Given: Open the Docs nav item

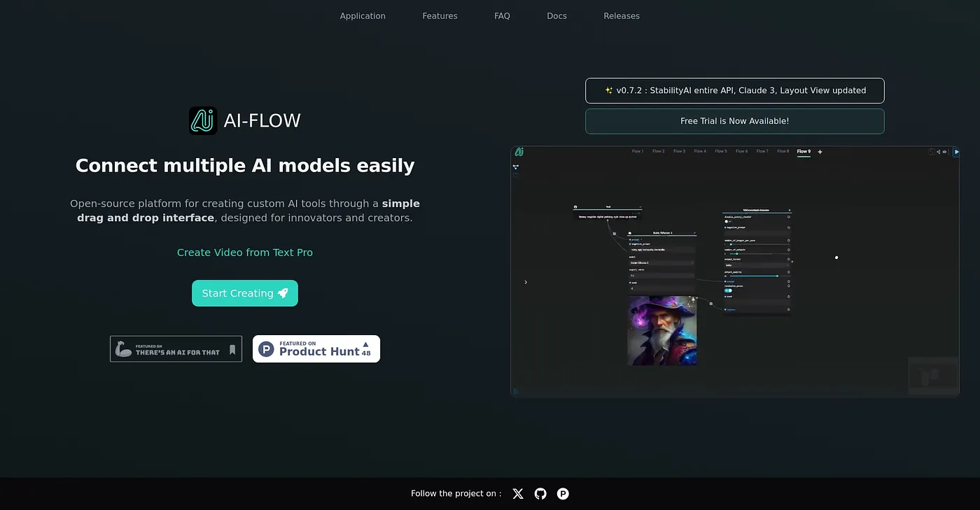Looking at the screenshot, I should point(557,16).
